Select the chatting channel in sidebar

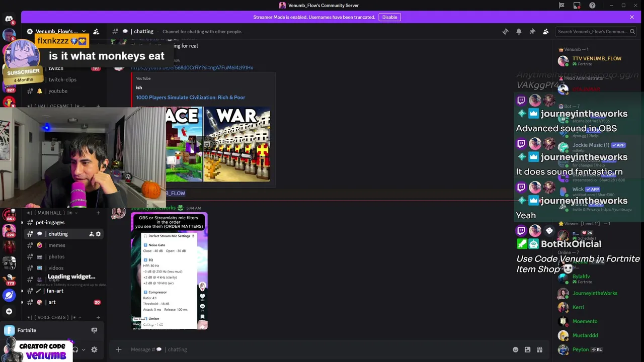[58, 234]
